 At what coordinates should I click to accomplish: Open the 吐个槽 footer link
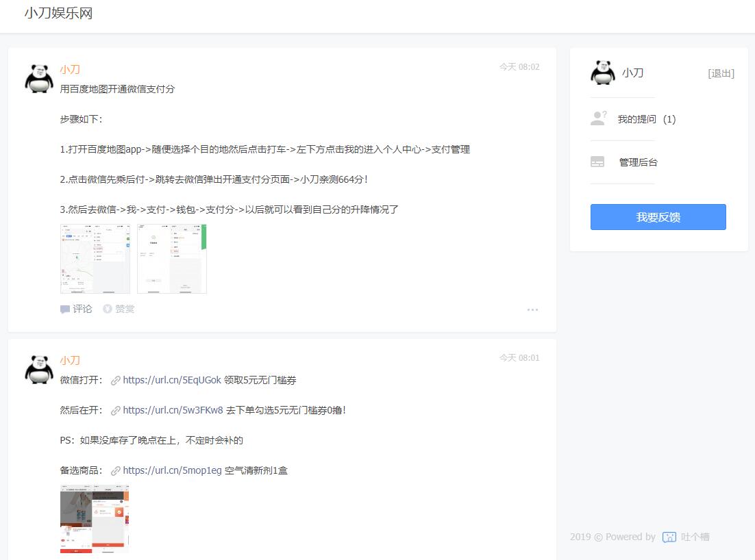point(695,537)
